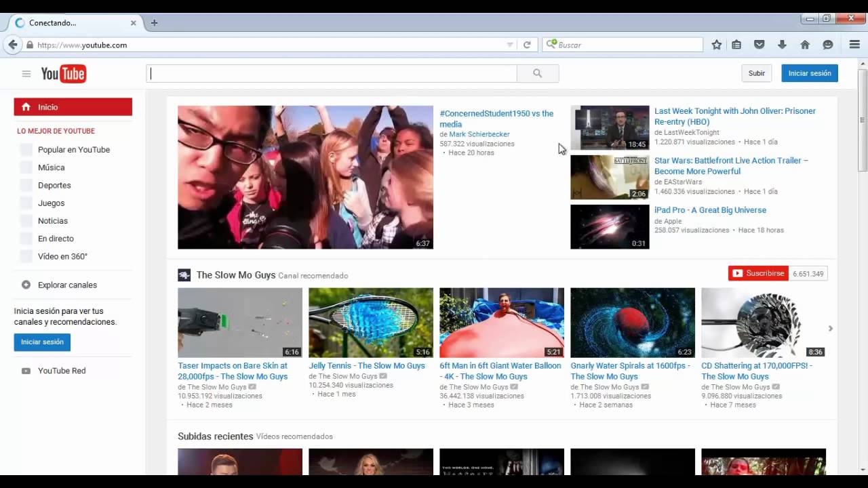Click Explorar canales plus icon
The width and height of the screenshot is (868, 488).
(x=26, y=285)
